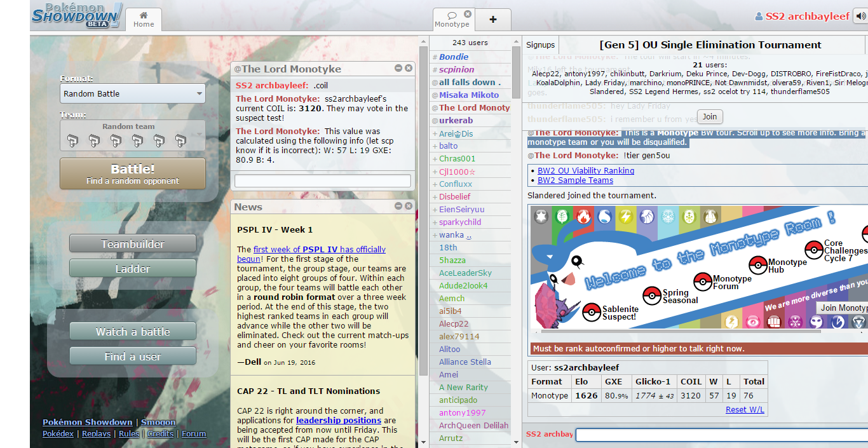Viewport: 868px width, 448px height.
Task: Open the Random team selector
Action: [x=133, y=135]
